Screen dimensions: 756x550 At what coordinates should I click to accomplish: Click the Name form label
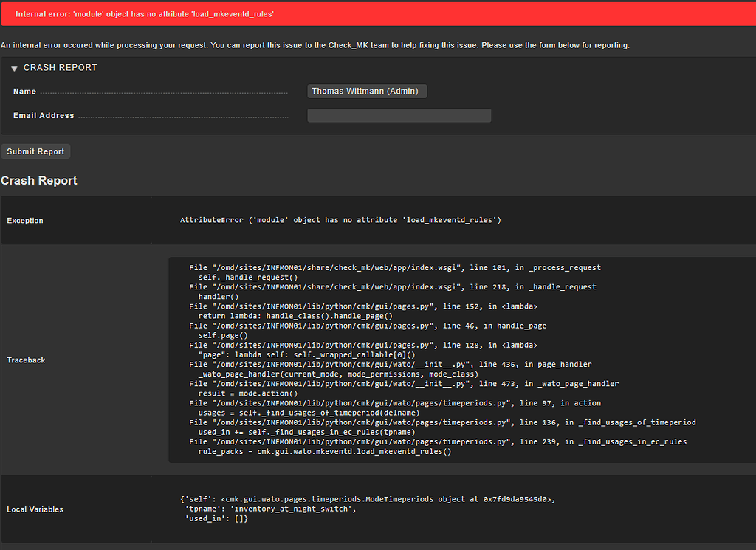24,91
